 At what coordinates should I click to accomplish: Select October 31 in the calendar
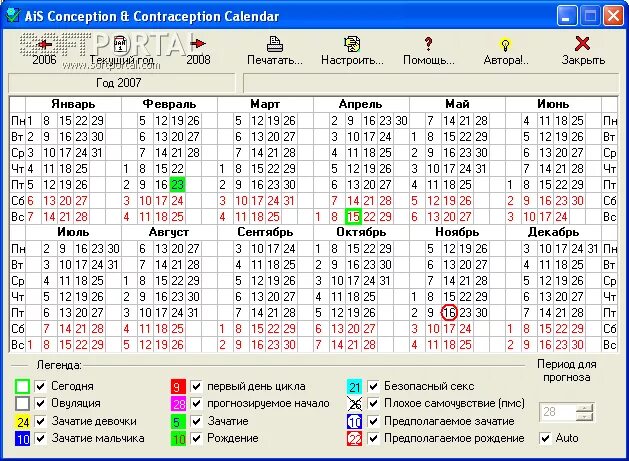[x=385, y=281]
